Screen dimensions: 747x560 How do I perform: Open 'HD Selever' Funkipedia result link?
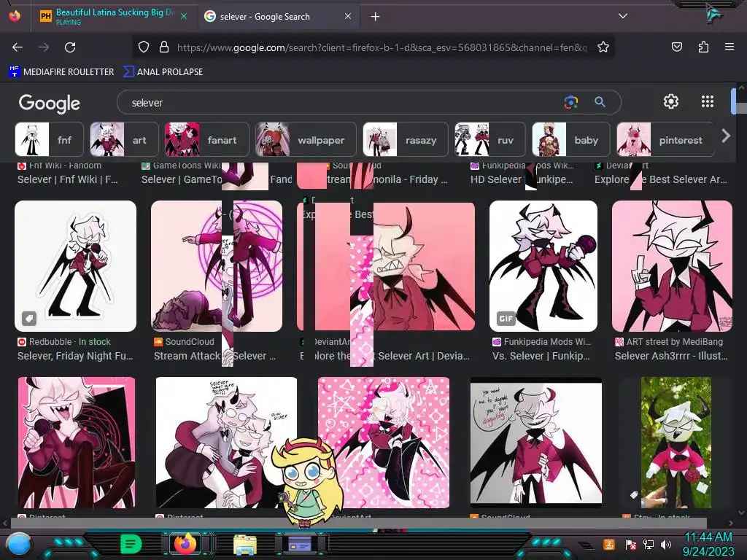522,179
